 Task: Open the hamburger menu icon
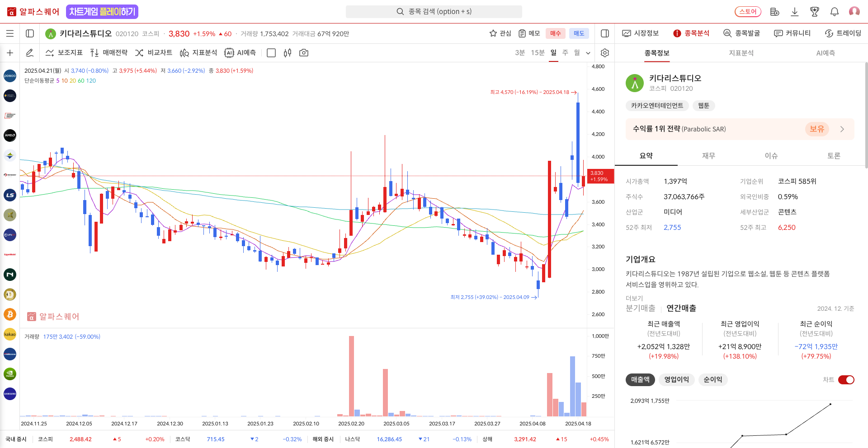(10, 33)
